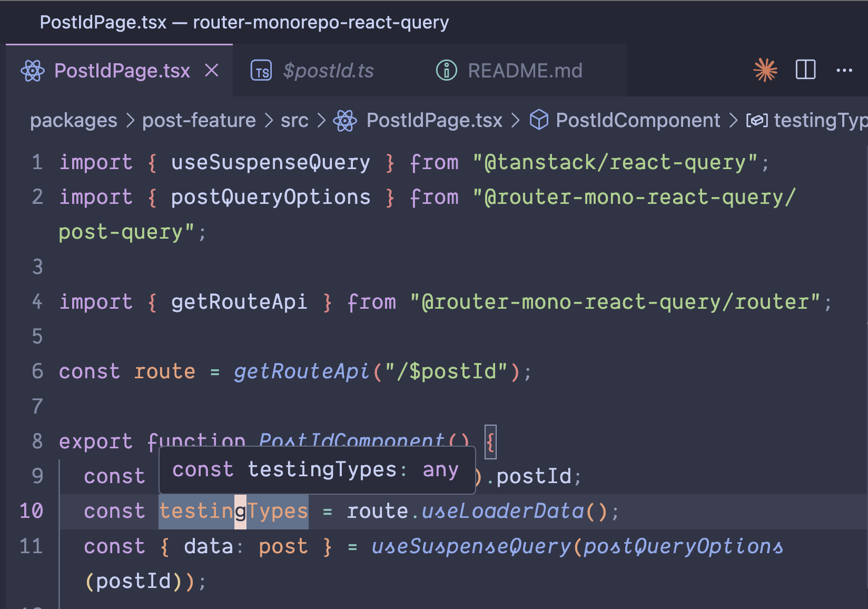The height and width of the screenshot is (609, 868).
Task: Click line number 9 in the gutter
Action: 37,476
